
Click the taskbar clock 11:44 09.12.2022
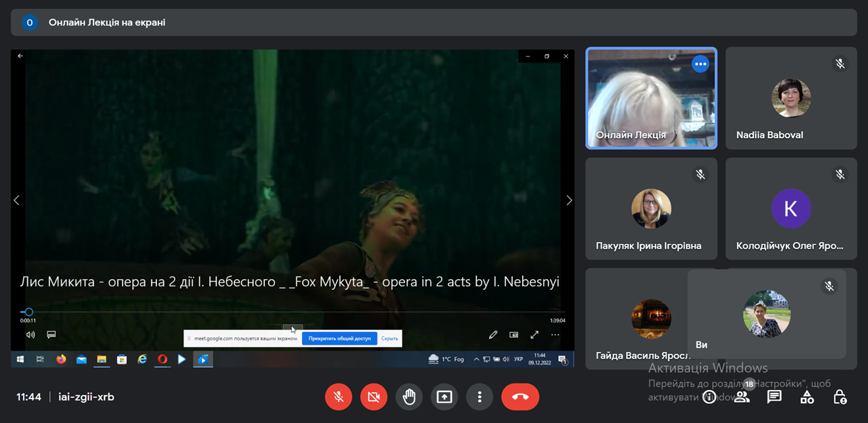(540, 359)
